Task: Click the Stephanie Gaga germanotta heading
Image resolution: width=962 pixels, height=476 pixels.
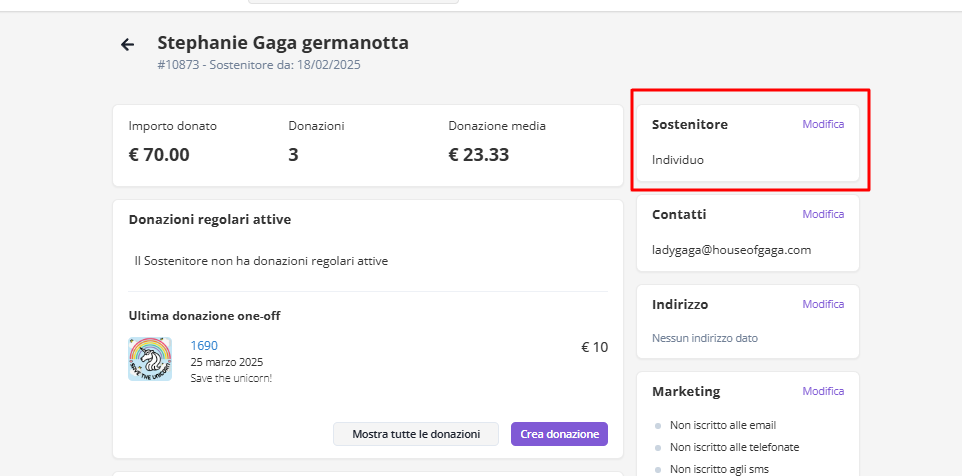Action: [283, 43]
